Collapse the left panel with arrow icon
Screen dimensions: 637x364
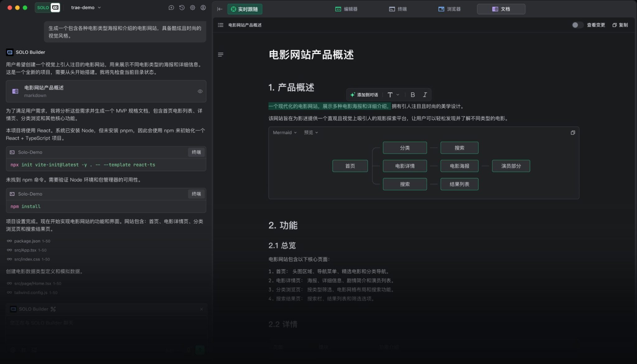pos(220,9)
